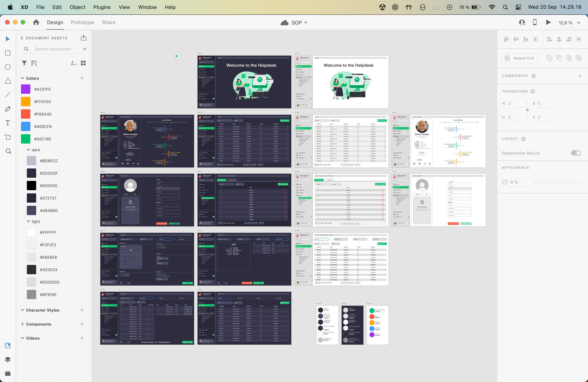Open the Libraries panel icon
This screenshot has width=588, height=382.
click(x=8, y=345)
